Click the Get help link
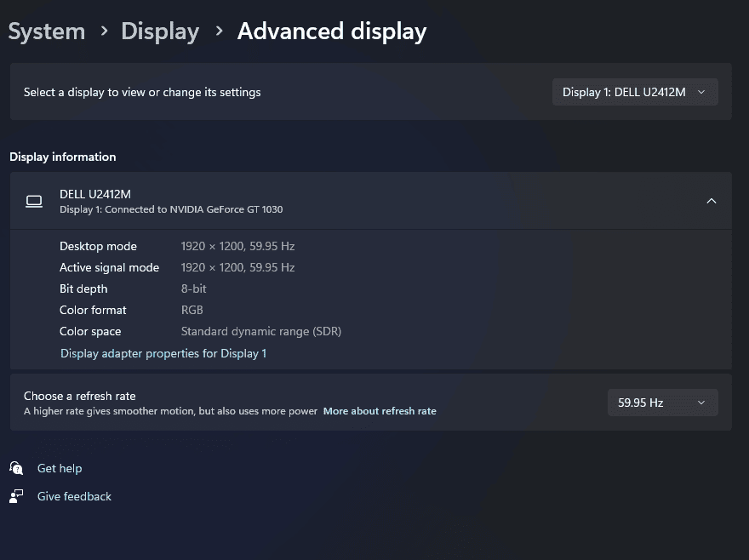This screenshot has height=560, width=749. [60, 468]
